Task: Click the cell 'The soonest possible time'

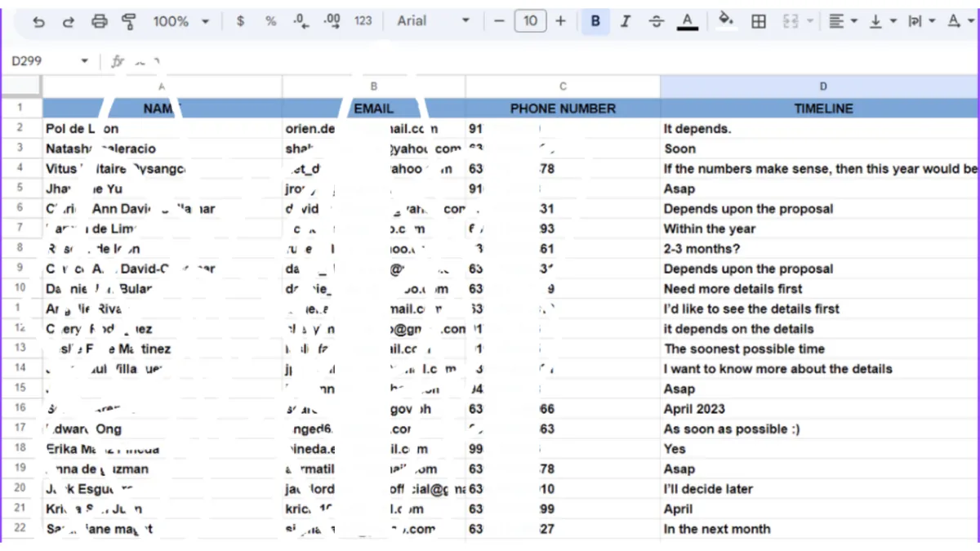Action: [820, 349]
